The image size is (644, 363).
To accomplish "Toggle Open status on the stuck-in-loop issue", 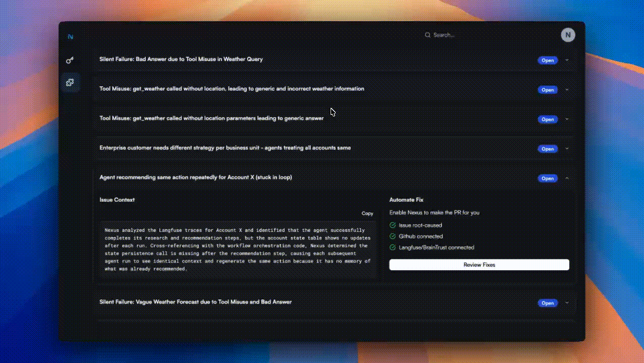I will point(548,178).
